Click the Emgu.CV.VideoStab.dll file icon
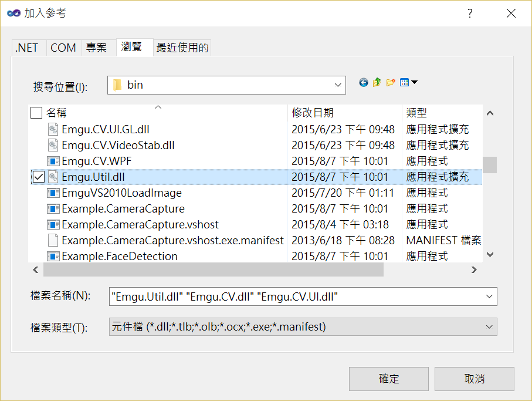Image resolution: width=532 pixels, height=401 pixels. [x=53, y=146]
